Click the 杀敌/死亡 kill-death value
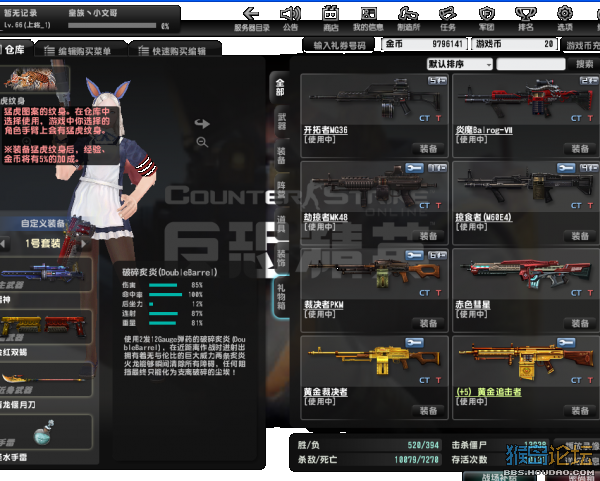This screenshot has width=600, height=481. point(417,459)
